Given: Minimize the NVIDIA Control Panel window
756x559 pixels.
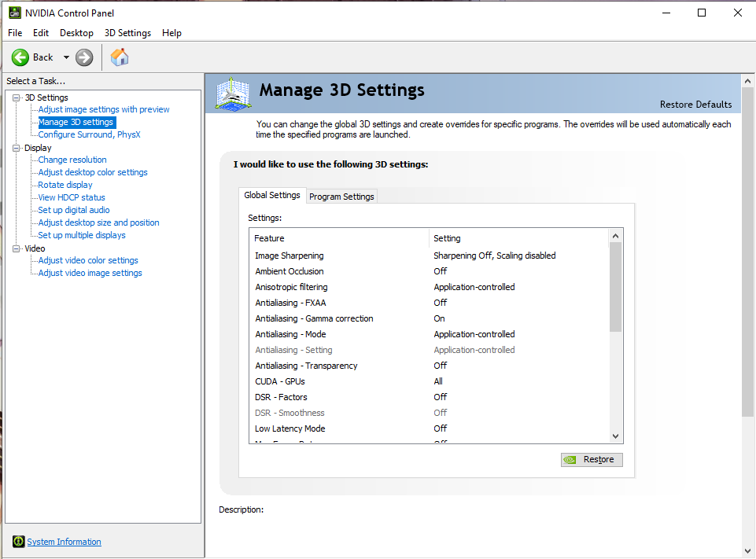Looking at the screenshot, I should (666, 13).
